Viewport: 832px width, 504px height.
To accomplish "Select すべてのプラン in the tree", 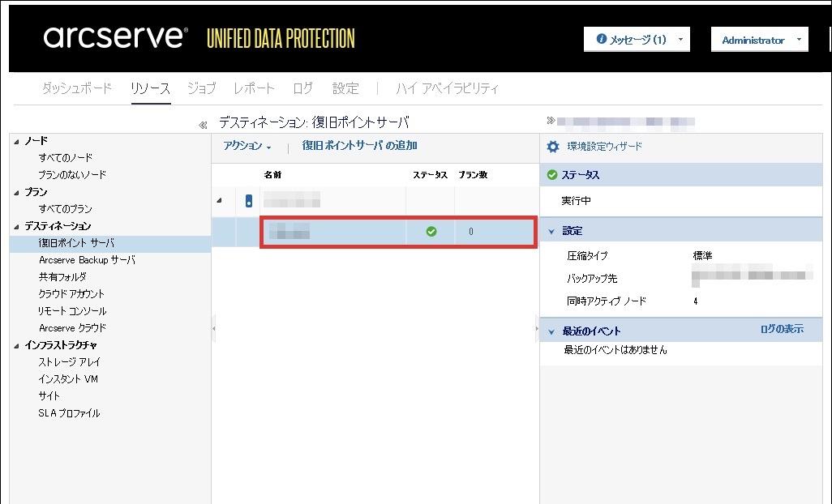I will 65,209.
